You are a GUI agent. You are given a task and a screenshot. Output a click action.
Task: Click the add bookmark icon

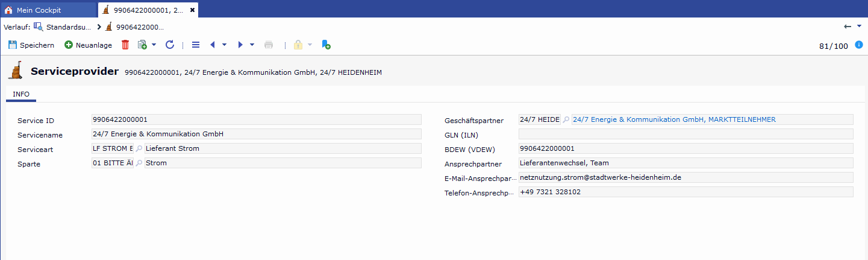point(326,45)
